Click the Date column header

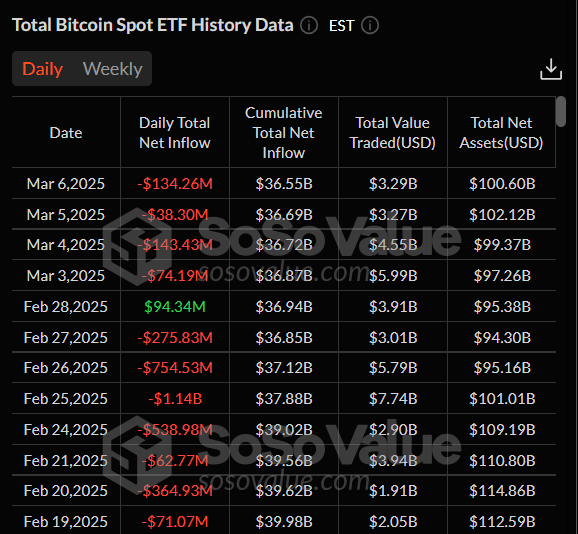tap(66, 133)
